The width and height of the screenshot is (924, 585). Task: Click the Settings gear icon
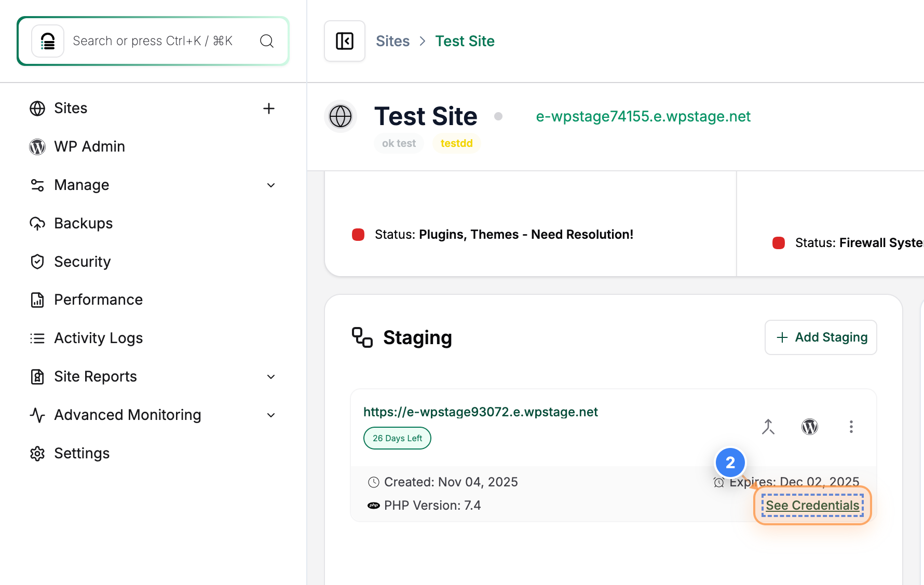tap(37, 454)
